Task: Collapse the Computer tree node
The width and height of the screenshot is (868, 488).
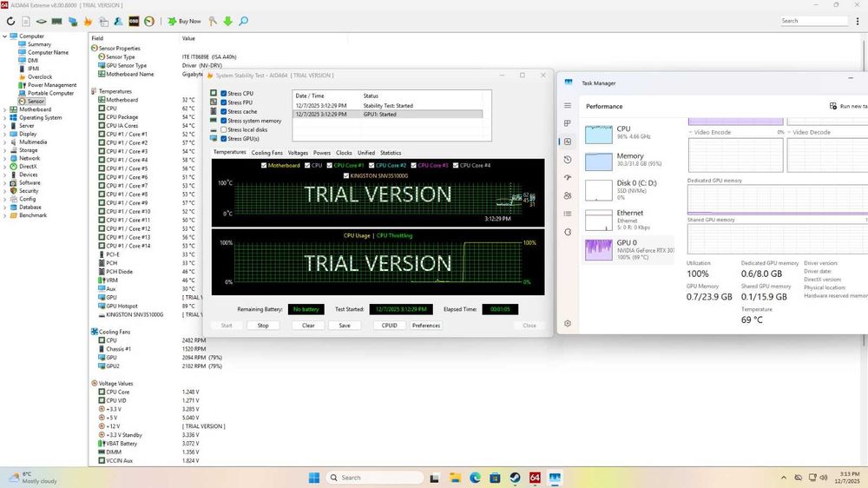Action: pyautogui.click(x=5, y=36)
